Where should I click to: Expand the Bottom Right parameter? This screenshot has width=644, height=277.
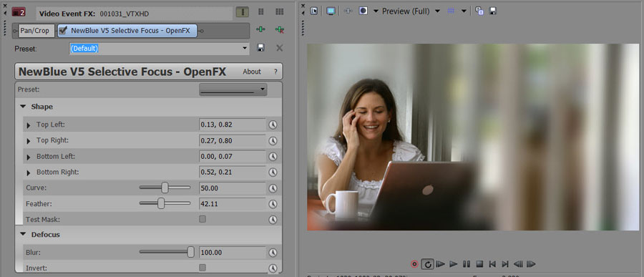click(29, 172)
